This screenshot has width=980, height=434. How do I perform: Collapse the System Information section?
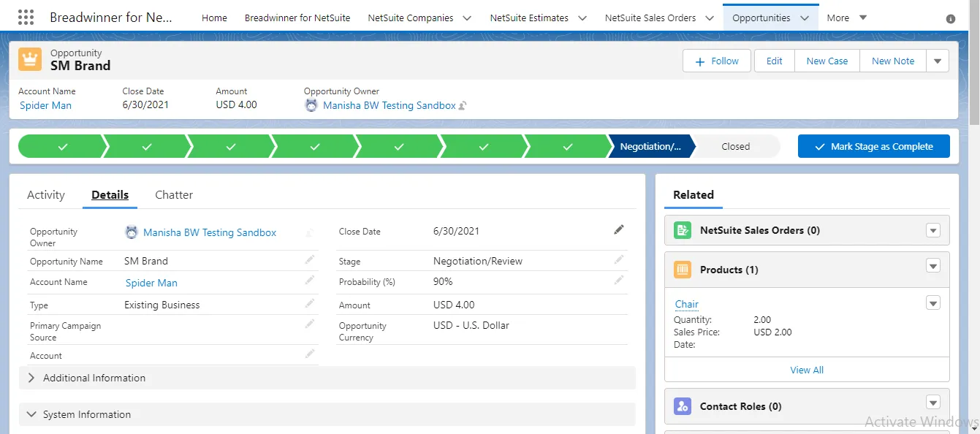coord(327,414)
